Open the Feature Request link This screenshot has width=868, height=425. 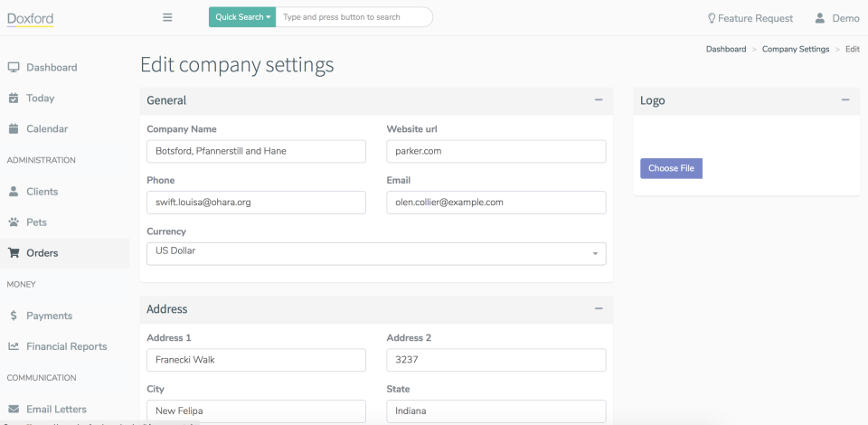pyautogui.click(x=750, y=18)
